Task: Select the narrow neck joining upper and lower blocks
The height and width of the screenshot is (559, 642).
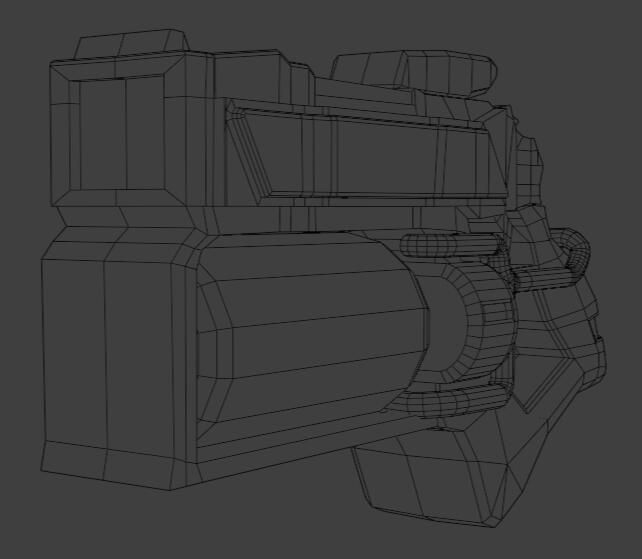Action: 130,215
